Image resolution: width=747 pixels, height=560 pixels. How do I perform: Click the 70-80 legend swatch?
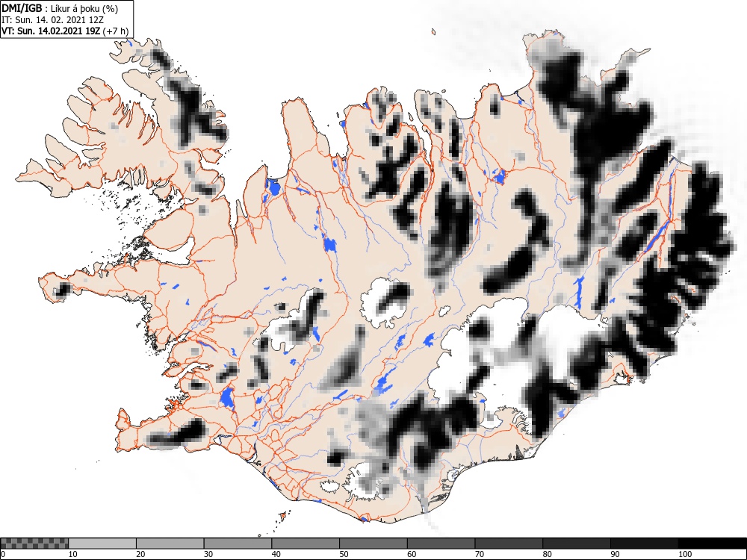click(x=509, y=544)
